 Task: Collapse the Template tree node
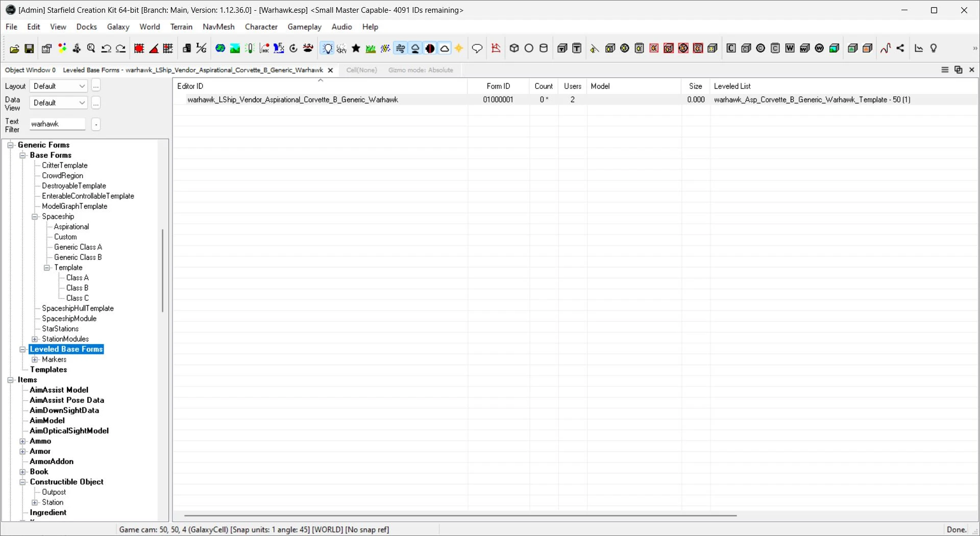point(47,267)
